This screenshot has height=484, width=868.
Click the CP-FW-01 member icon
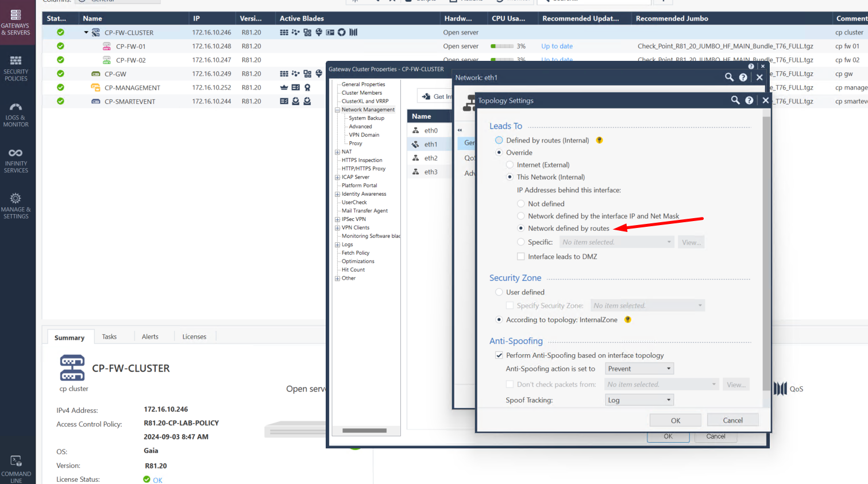(107, 47)
